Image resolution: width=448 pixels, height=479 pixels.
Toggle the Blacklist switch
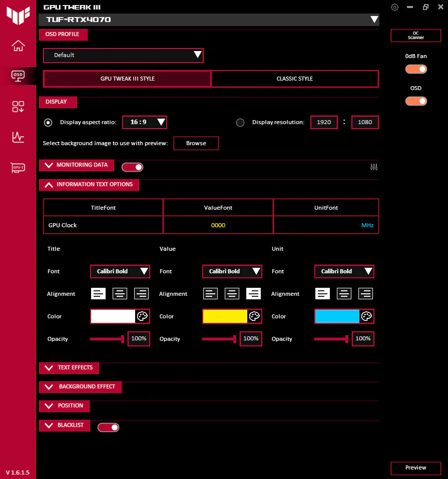click(108, 427)
